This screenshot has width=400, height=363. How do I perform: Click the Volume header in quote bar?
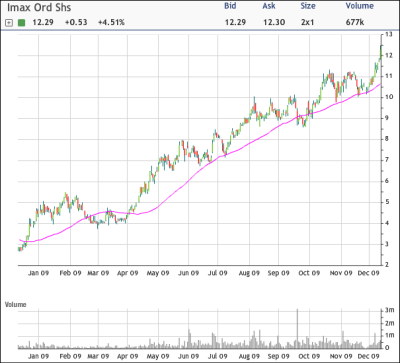point(359,6)
